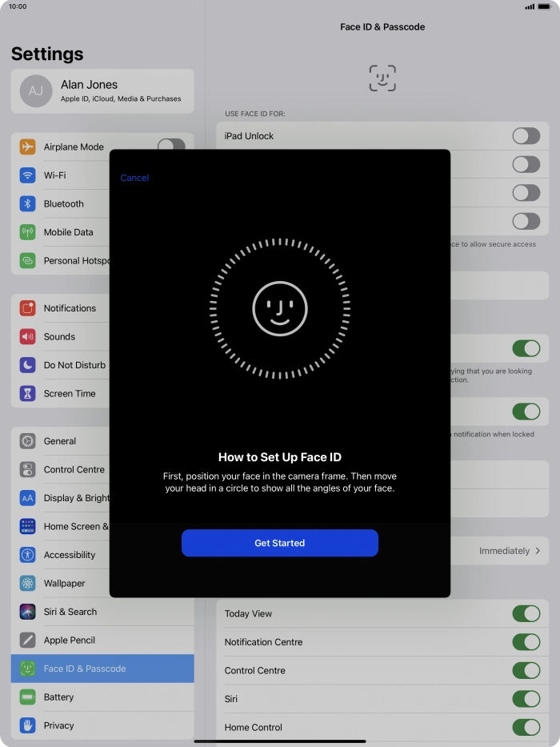Toggle Control Centre lock-screen access switch
The width and height of the screenshot is (560, 747).
526,671
